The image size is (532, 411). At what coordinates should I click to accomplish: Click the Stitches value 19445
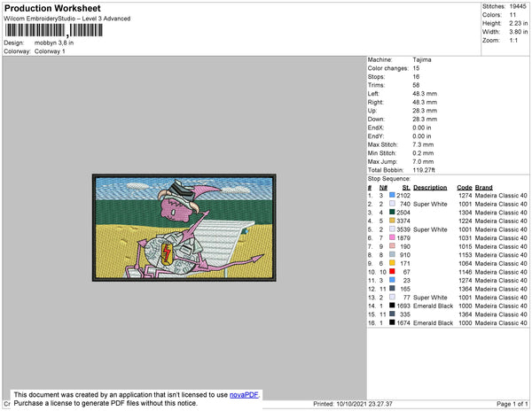(518, 6)
